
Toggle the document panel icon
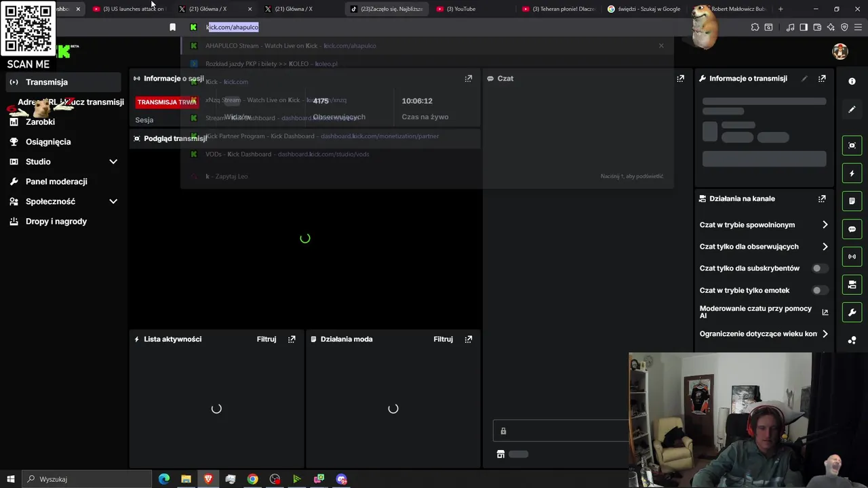[852, 201]
